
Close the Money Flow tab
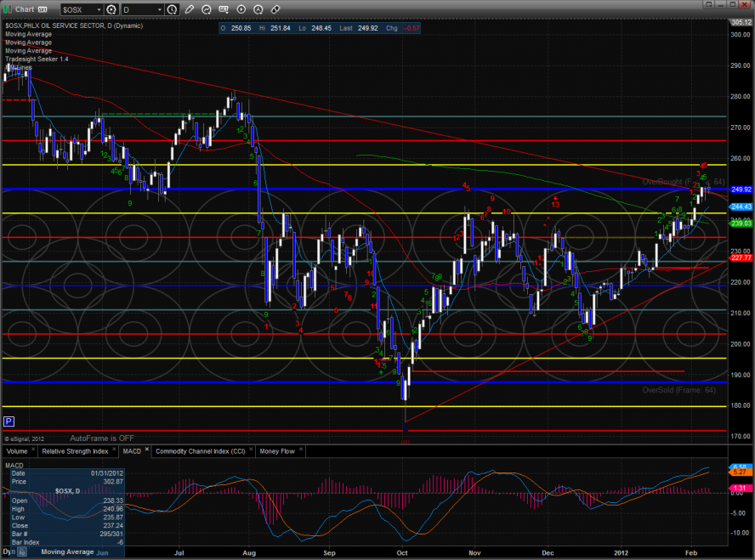tap(301, 450)
